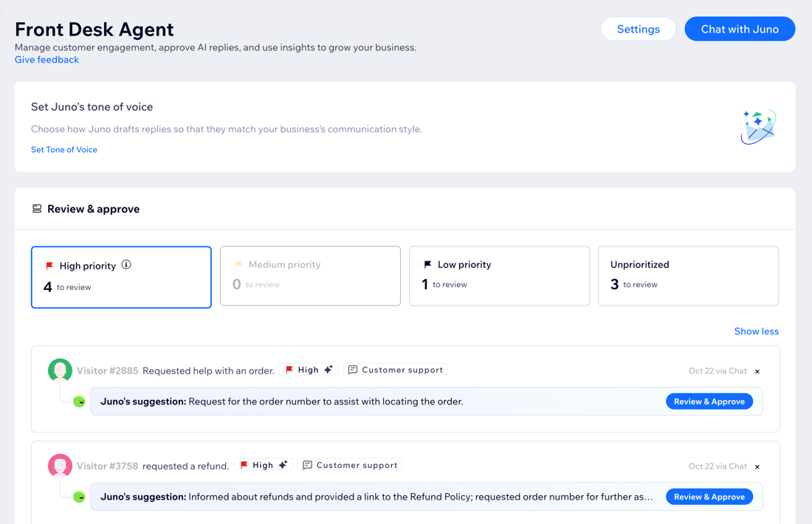Select the Customer support label on Visitor #3758
The image size is (812, 524).
point(350,465)
